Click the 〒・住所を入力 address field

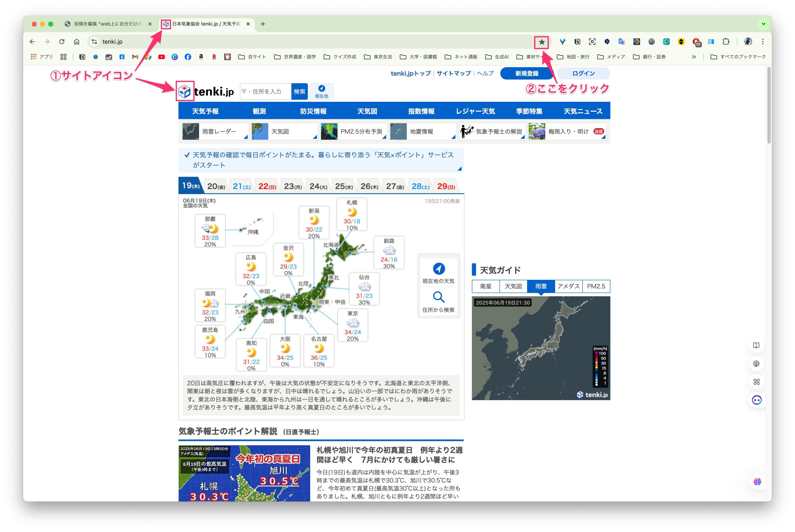[x=266, y=92]
